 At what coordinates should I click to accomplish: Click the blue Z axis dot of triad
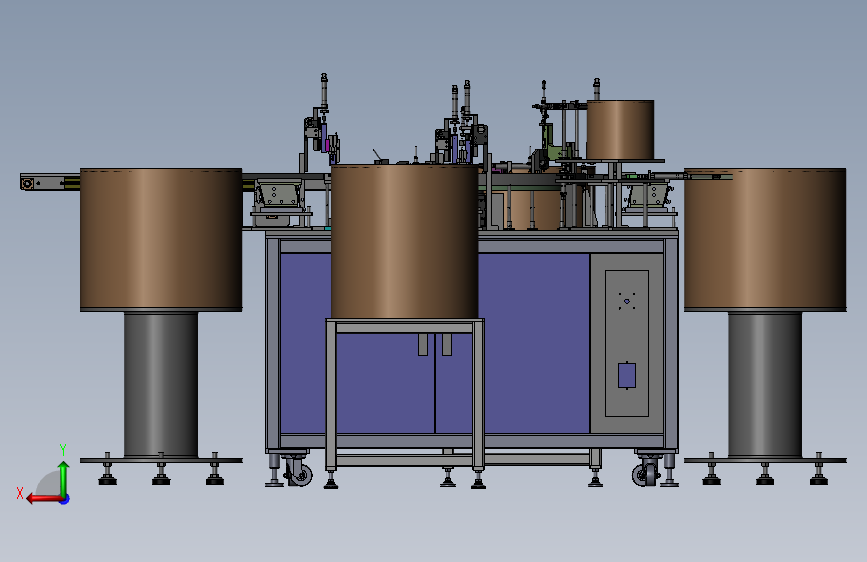65,499
